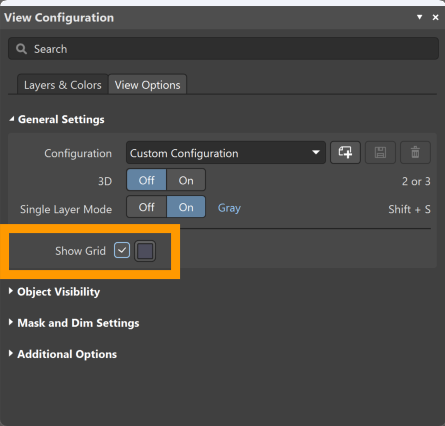The image size is (445, 426).
Task: Close the View Configuration panel
Action: 435,17
